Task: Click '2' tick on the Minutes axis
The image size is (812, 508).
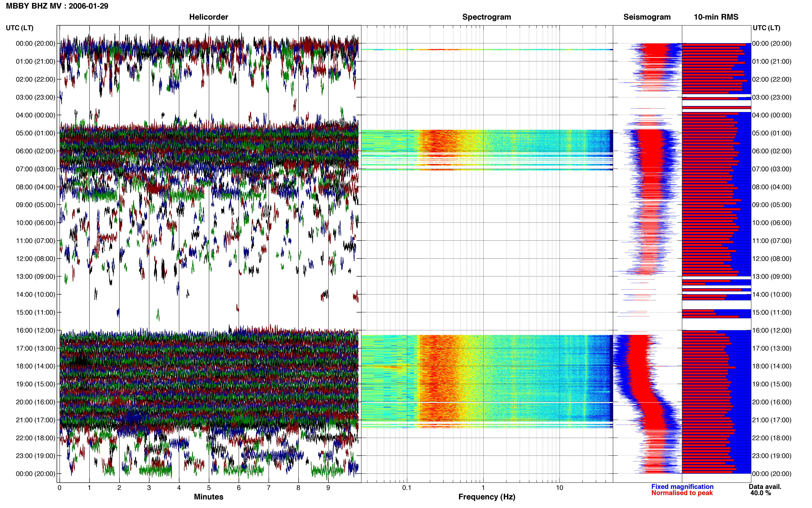Action: pyautogui.click(x=119, y=487)
